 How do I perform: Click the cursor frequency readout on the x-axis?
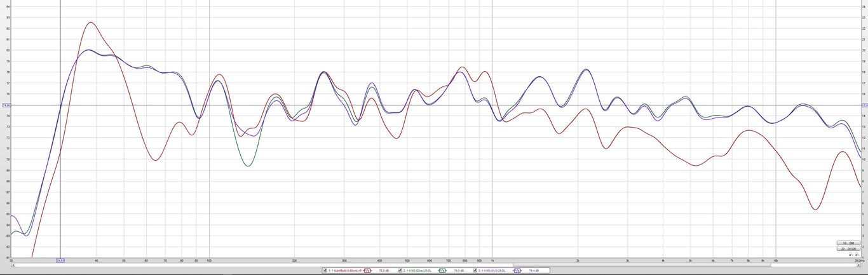tap(60, 260)
